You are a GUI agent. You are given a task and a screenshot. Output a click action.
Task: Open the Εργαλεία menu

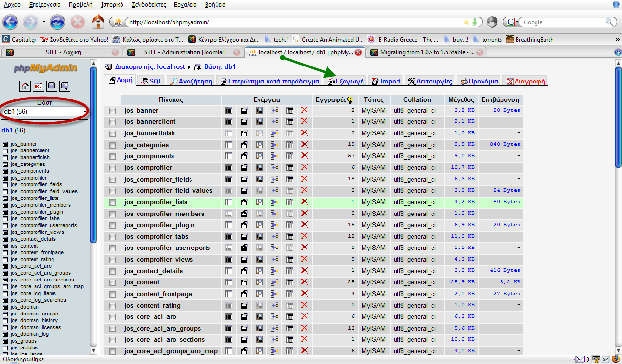(x=185, y=4)
